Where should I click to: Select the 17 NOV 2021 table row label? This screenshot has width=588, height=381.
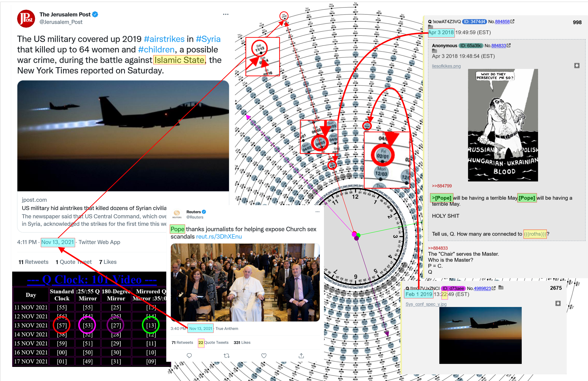[x=31, y=361]
